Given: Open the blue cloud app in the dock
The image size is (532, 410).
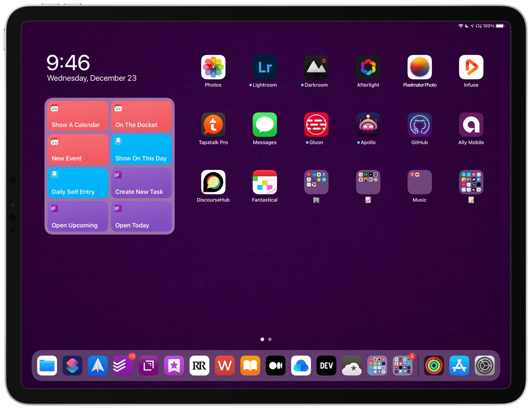Looking at the screenshot, I should 301,366.
